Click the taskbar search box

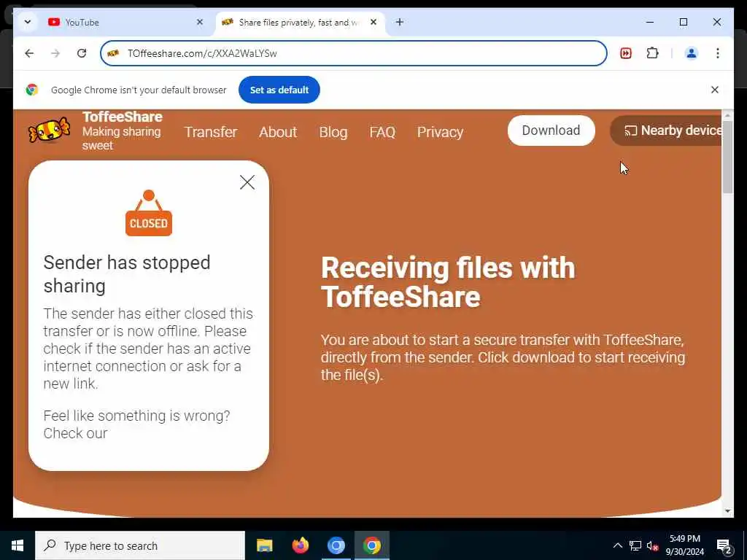140,545
